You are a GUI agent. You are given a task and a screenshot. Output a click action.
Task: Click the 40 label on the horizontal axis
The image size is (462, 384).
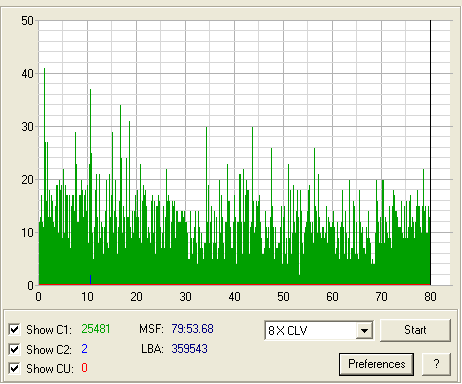click(x=234, y=297)
